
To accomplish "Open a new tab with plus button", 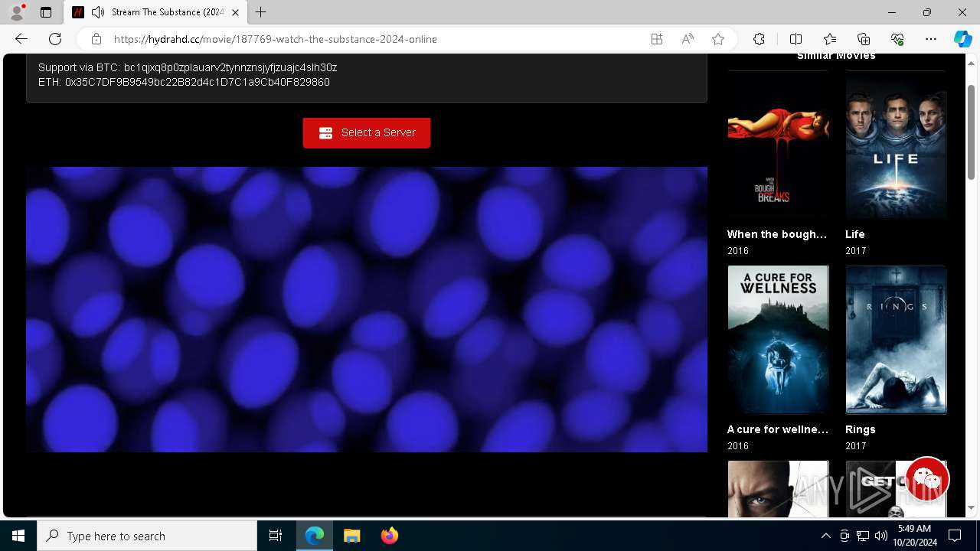I will [x=261, y=12].
